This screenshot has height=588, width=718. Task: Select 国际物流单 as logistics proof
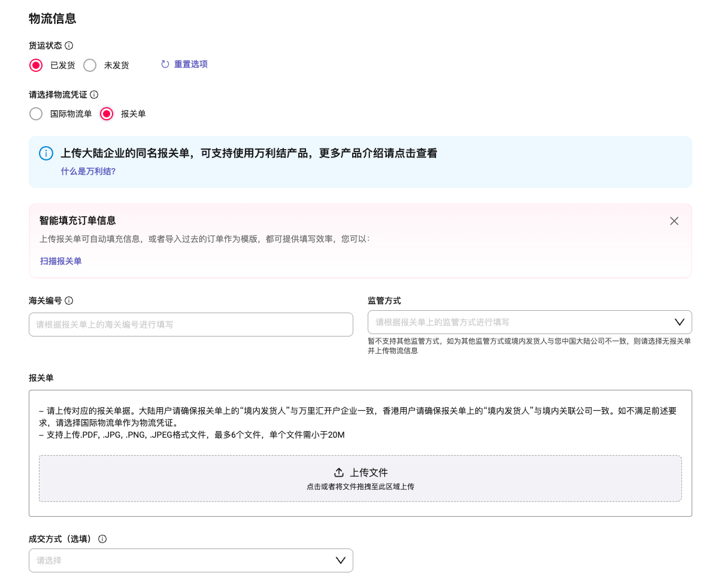tap(36, 114)
